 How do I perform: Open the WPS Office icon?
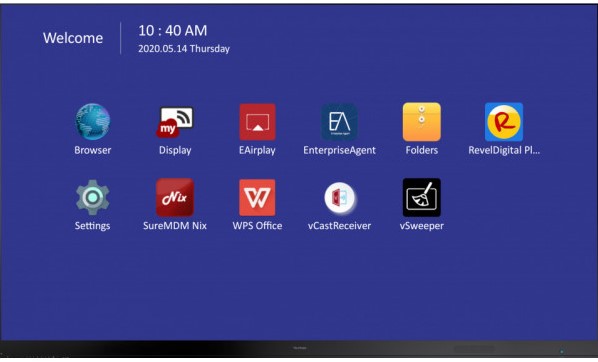coord(257,197)
